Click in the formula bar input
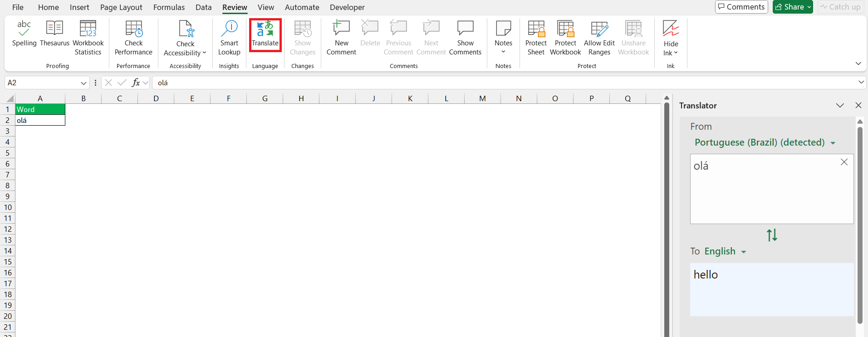The height and width of the screenshot is (337, 868). coord(504,83)
